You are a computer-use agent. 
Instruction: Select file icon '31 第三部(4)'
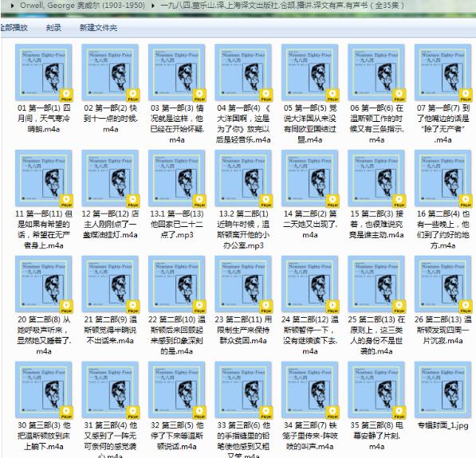(110, 389)
